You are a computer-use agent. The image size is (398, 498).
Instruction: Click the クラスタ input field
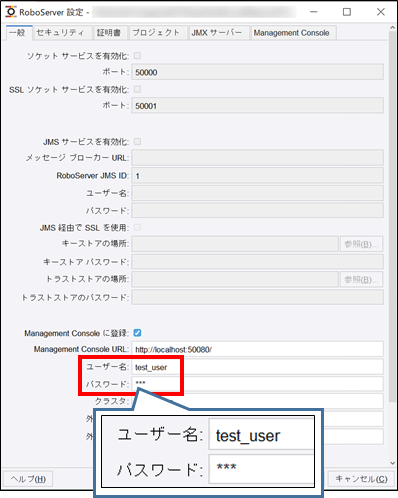click(x=257, y=401)
